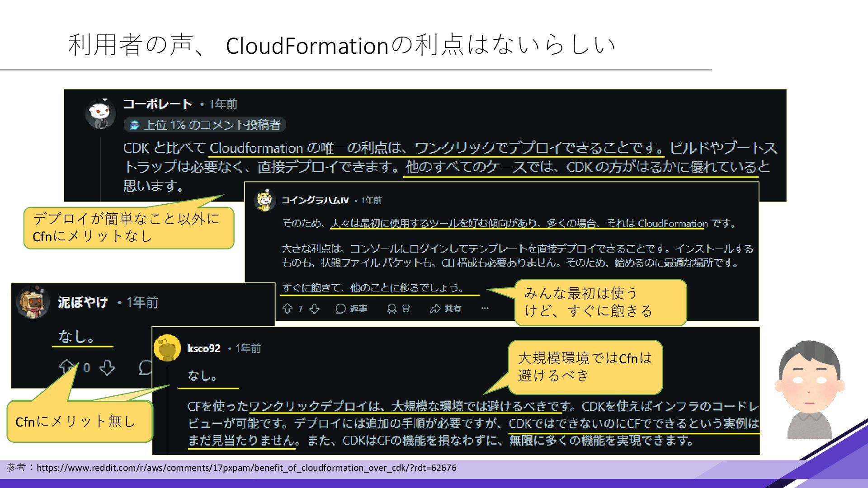Open the three-dot more options menu

485,309
